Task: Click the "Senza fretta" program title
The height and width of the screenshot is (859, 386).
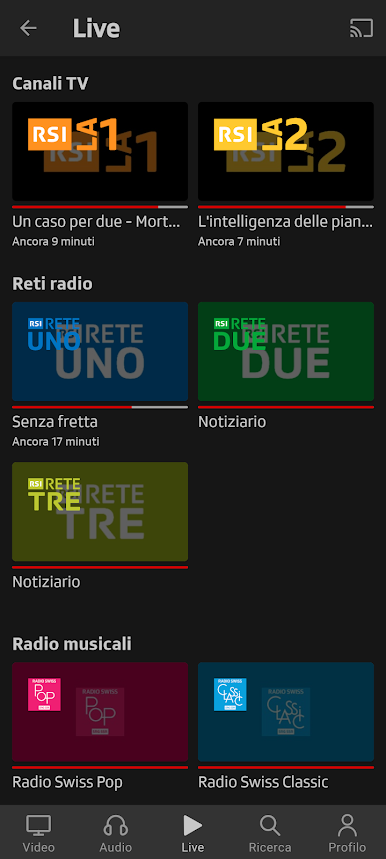Action: pos(55,422)
